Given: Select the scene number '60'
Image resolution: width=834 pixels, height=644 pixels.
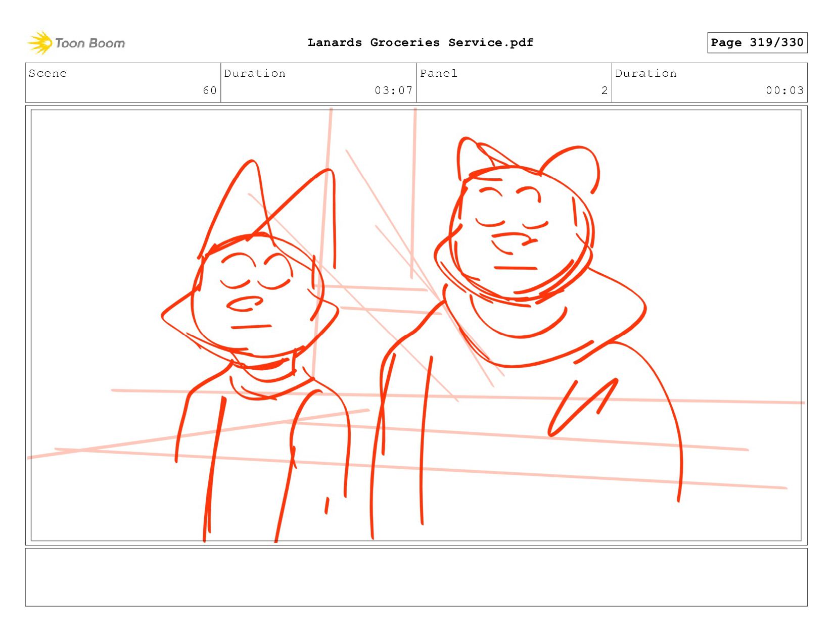Looking at the screenshot, I should (x=210, y=90).
